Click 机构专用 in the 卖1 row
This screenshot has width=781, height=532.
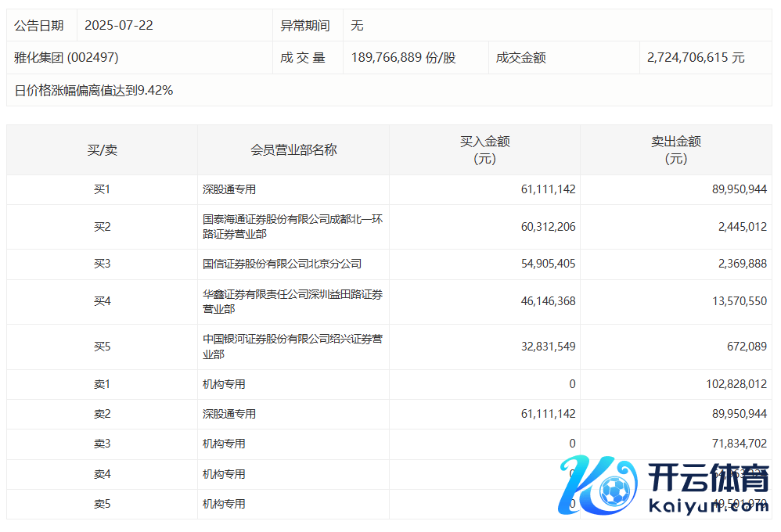click(x=224, y=384)
